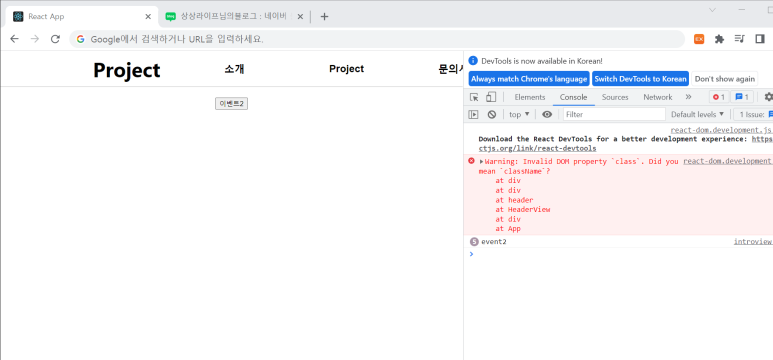Screen dimensions: 773x360
Task: Open react-dom.development.js source link at top
Action: pyautogui.click(x=721, y=130)
